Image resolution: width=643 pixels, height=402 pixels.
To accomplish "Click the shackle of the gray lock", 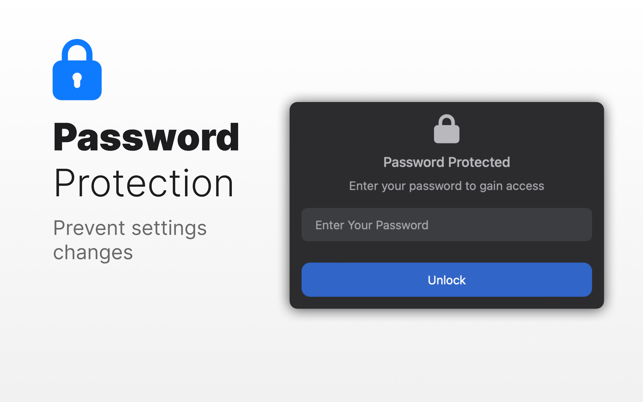I will [447, 121].
